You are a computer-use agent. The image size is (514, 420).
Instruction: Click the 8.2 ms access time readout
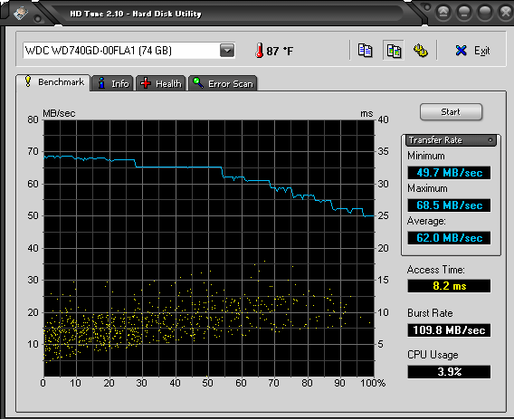coord(449,285)
